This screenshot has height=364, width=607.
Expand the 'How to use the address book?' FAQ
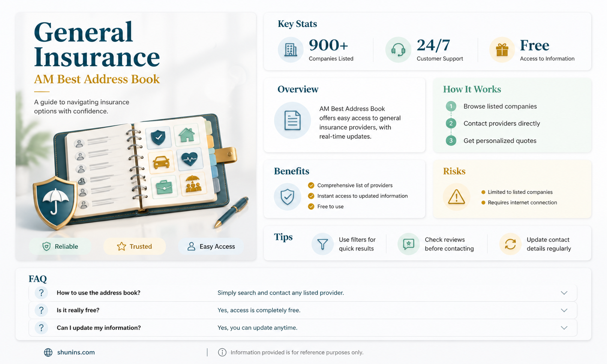coord(564,293)
